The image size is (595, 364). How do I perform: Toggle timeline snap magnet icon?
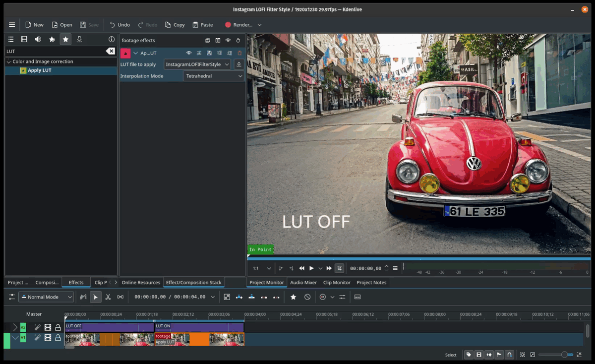509,355
